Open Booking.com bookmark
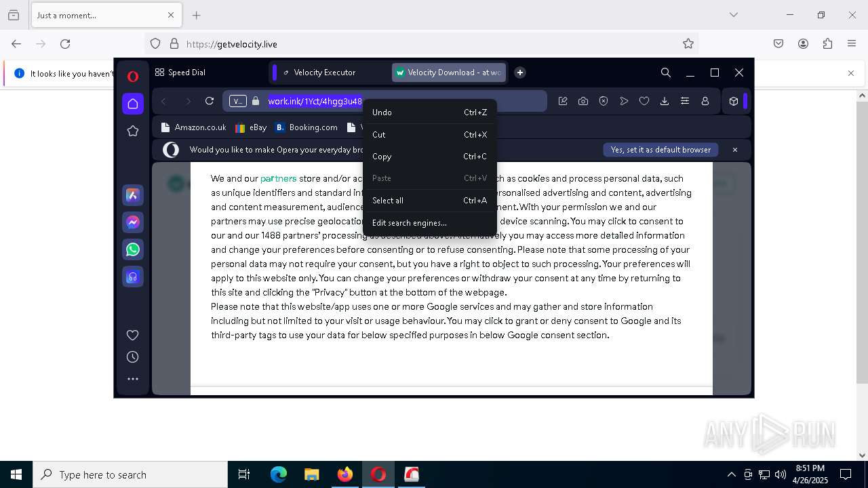This screenshot has height=488, width=868. [307, 127]
